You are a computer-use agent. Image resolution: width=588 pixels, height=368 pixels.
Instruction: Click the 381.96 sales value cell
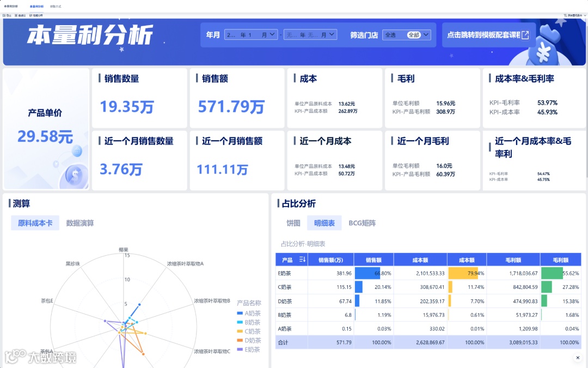331,273
